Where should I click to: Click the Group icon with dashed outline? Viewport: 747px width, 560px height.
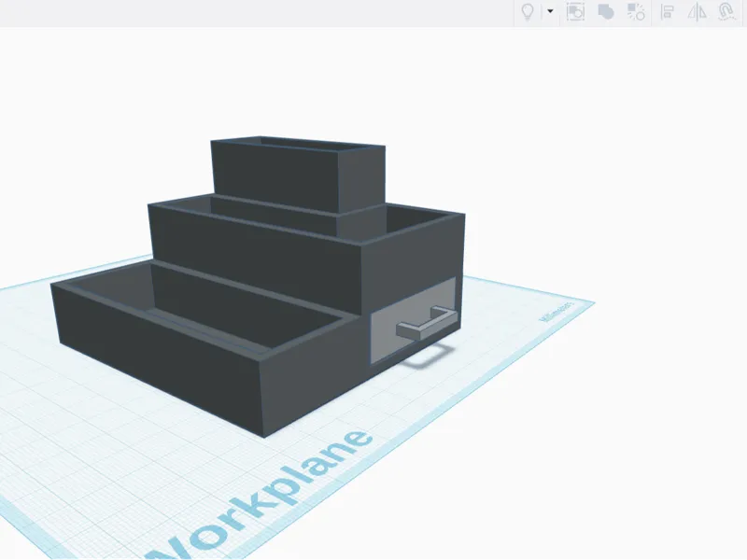click(575, 12)
